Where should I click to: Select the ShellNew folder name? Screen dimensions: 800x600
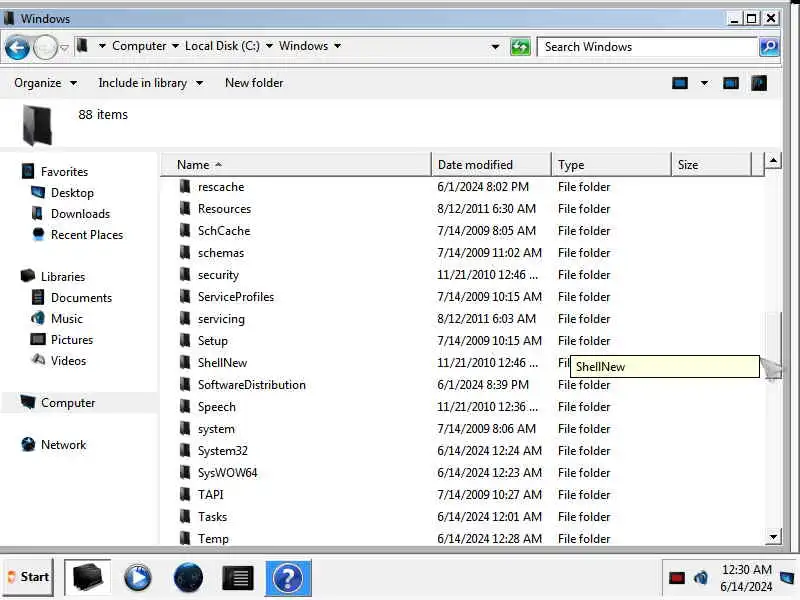(x=222, y=362)
